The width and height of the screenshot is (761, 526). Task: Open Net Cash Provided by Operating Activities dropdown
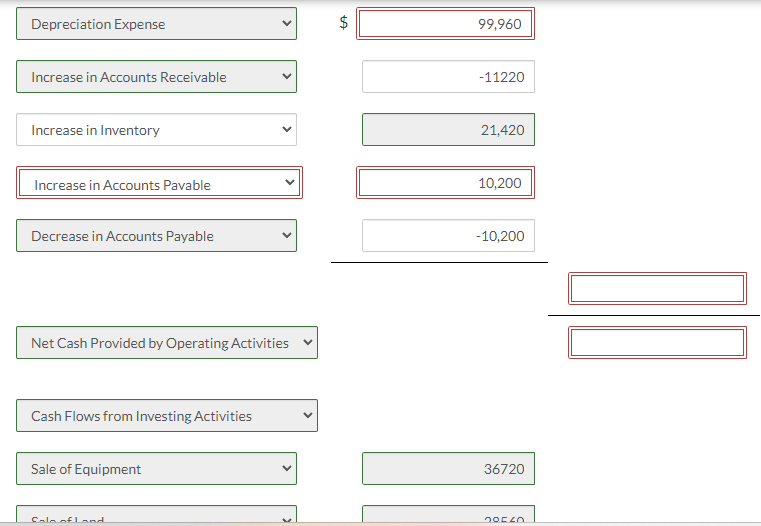pyautogui.click(x=167, y=343)
